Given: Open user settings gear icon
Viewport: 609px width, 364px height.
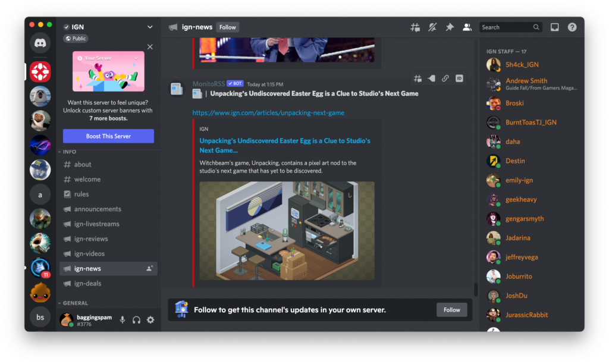Looking at the screenshot, I should pos(150,320).
